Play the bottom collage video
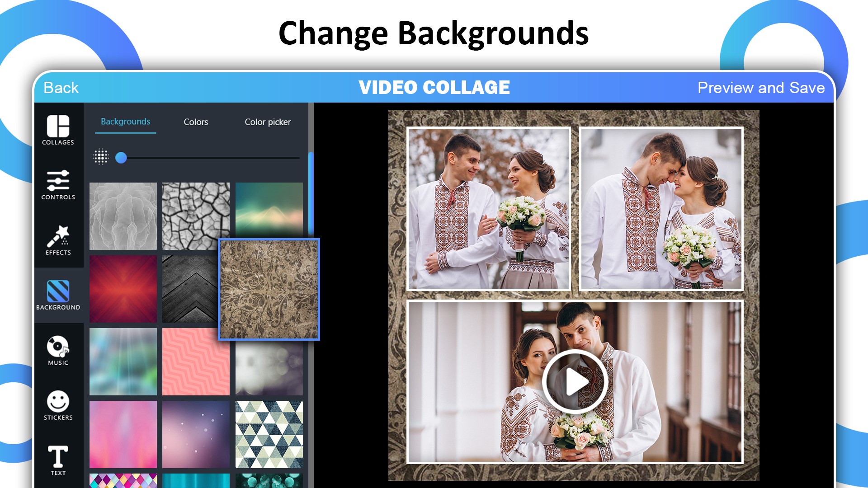Image resolution: width=868 pixels, height=488 pixels. (575, 382)
